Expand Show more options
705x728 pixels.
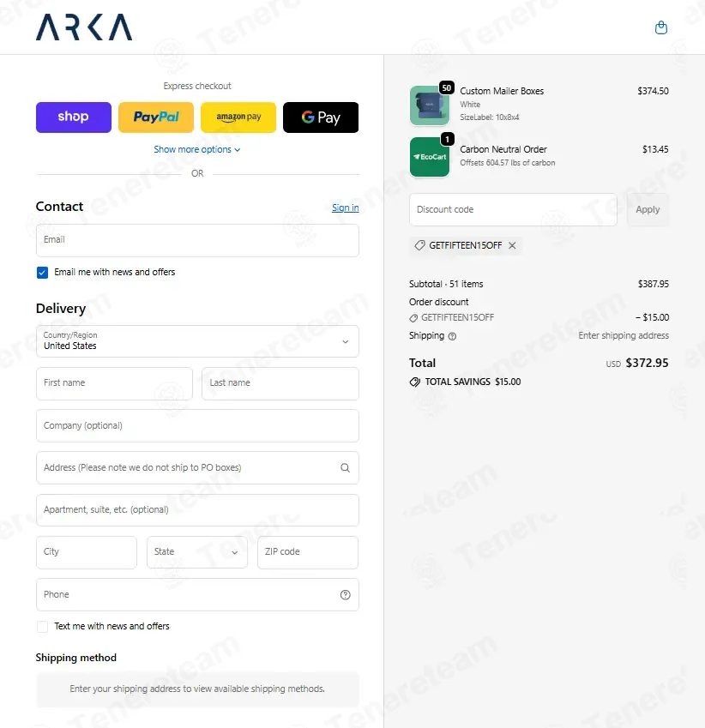[x=197, y=149]
